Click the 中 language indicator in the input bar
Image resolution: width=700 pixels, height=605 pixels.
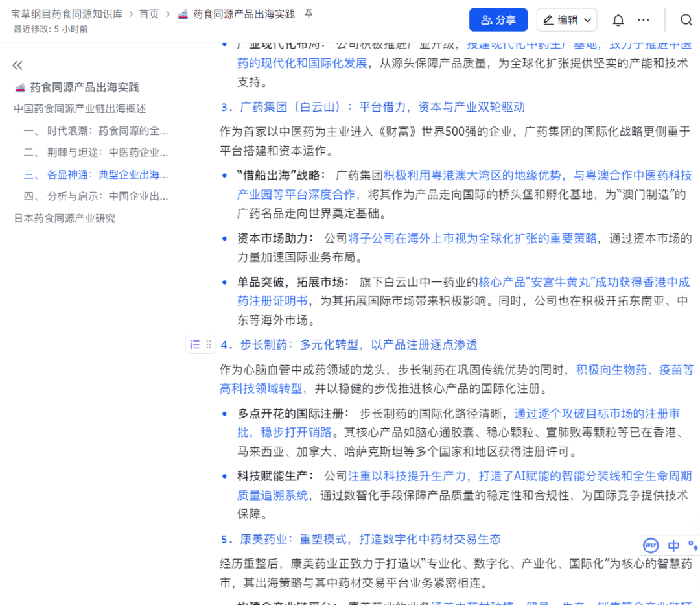tap(673, 545)
